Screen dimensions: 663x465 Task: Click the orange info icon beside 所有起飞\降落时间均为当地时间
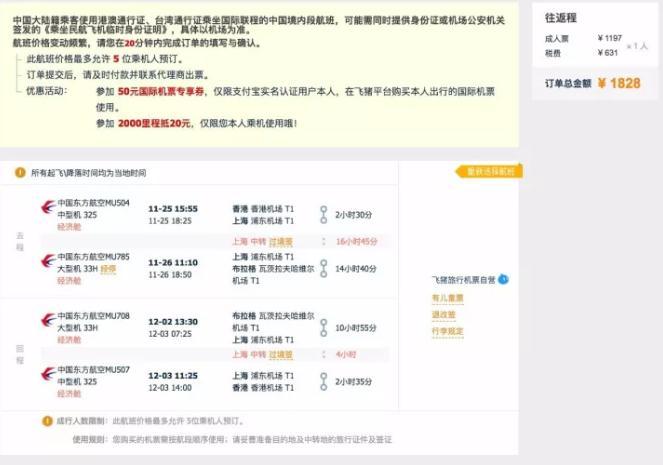[x=20, y=172]
